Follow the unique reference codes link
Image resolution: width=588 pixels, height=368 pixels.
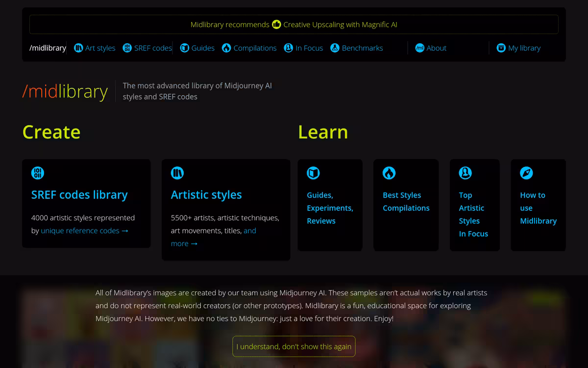coord(85,231)
